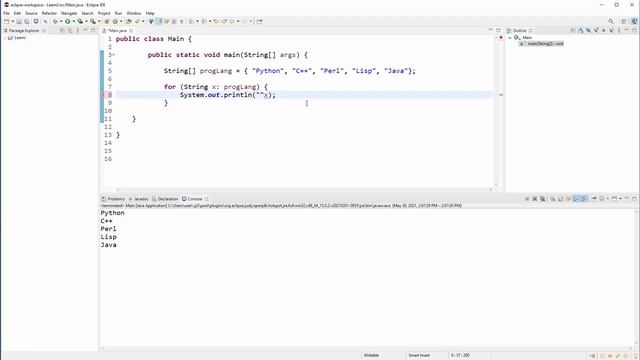
Task: Open the Debug button dropdown arrow
Action: tap(61, 21)
